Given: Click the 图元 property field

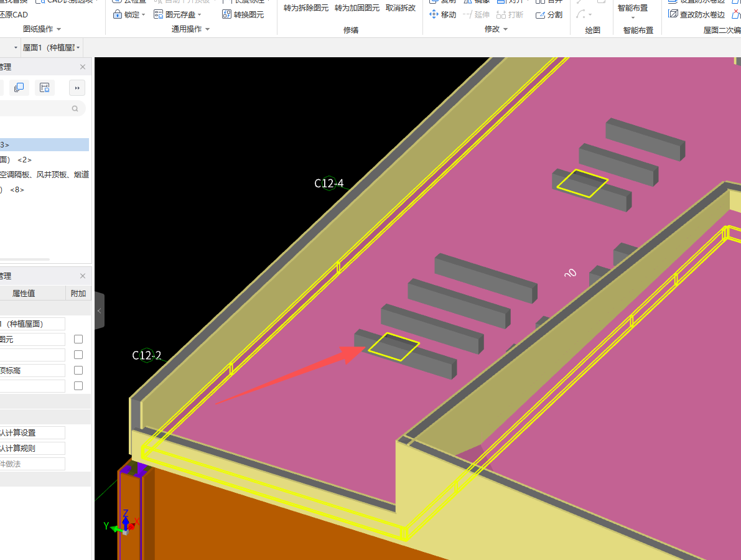Looking at the screenshot, I should (32, 339).
